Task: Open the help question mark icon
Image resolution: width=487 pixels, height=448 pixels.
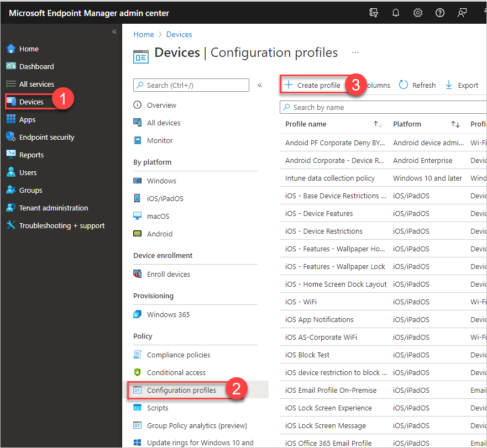Action: 440,13
